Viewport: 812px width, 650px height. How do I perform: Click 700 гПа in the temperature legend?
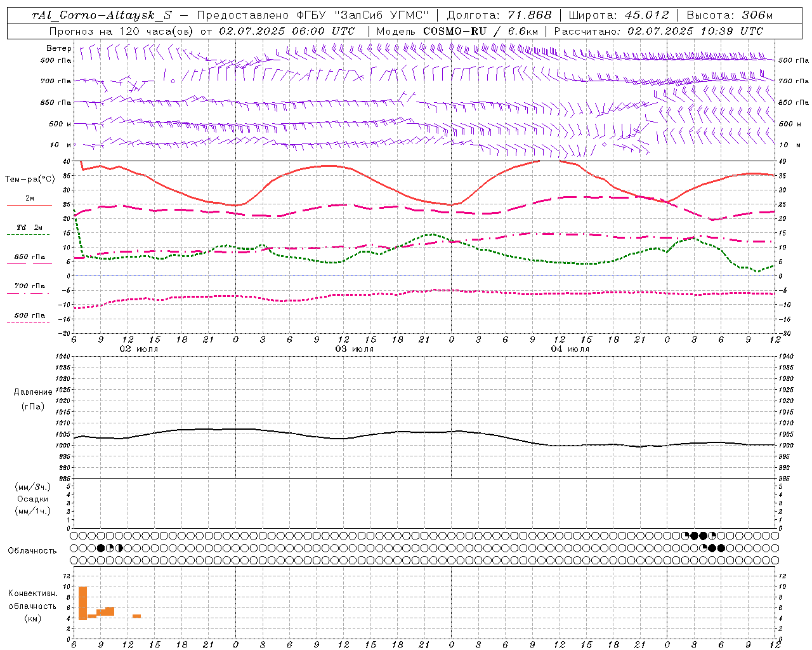30,286
